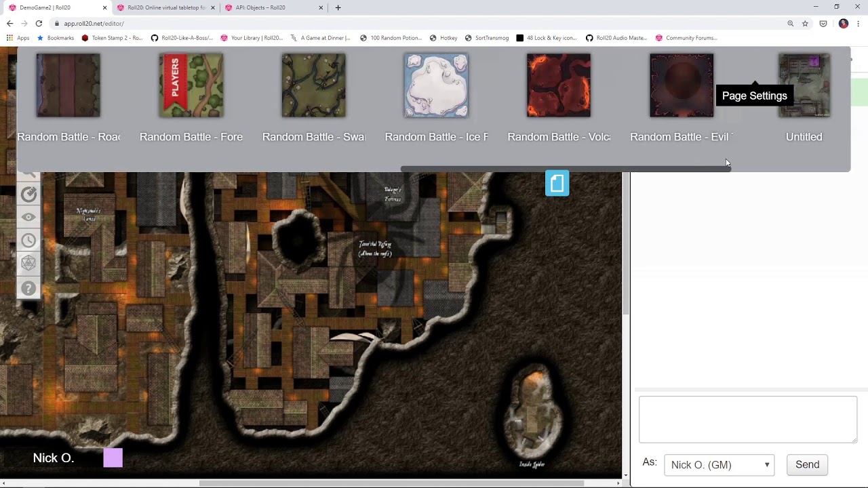Click the address bar URL
This screenshot has height=488, width=868.
pos(94,24)
